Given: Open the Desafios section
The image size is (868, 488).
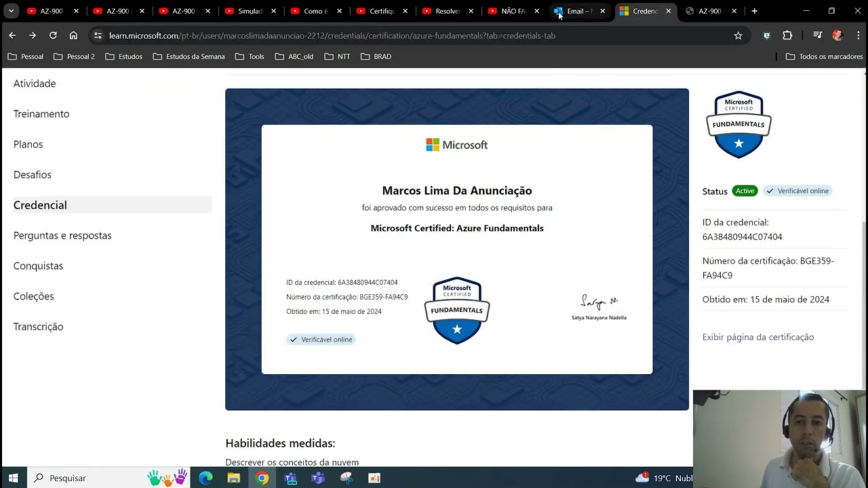Looking at the screenshot, I should pyautogui.click(x=33, y=175).
